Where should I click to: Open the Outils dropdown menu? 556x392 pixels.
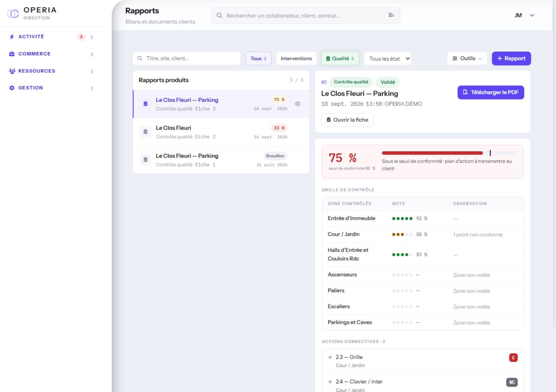(x=467, y=58)
